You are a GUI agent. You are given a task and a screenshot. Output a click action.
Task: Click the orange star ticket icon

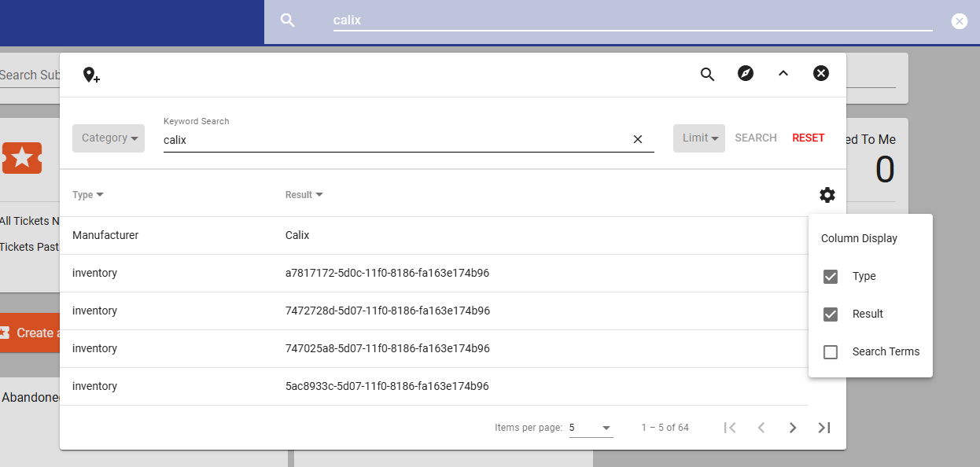22,157
